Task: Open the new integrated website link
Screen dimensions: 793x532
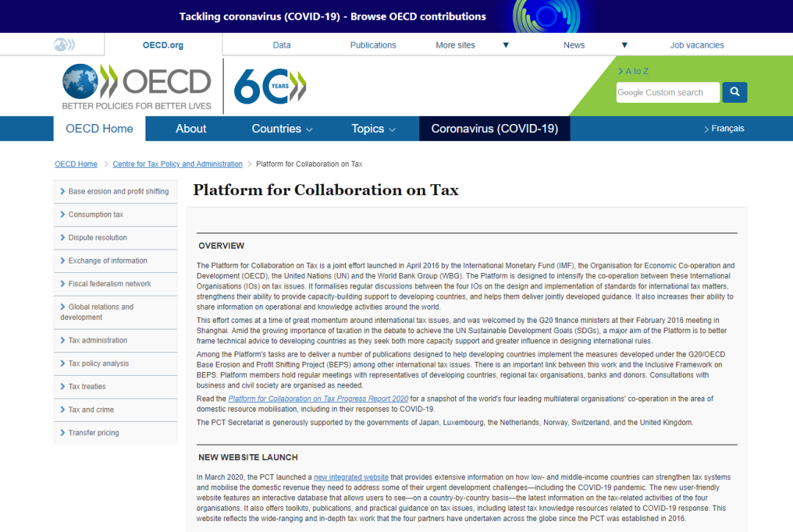Action: click(x=351, y=477)
